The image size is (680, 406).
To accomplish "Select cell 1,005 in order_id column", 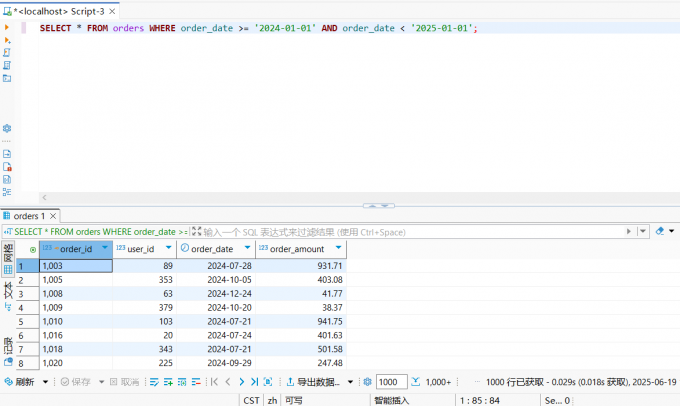I will coord(76,280).
